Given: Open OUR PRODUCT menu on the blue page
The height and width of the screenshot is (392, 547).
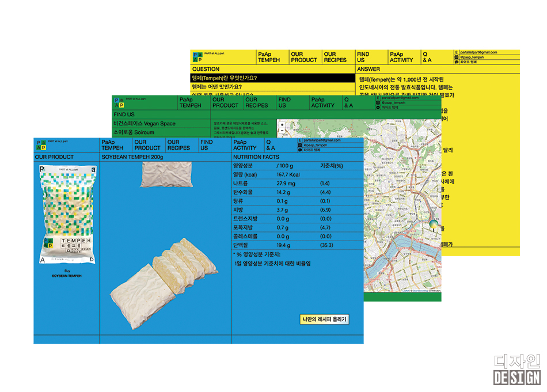Looking at the screenshot, I should coord(147,145).
